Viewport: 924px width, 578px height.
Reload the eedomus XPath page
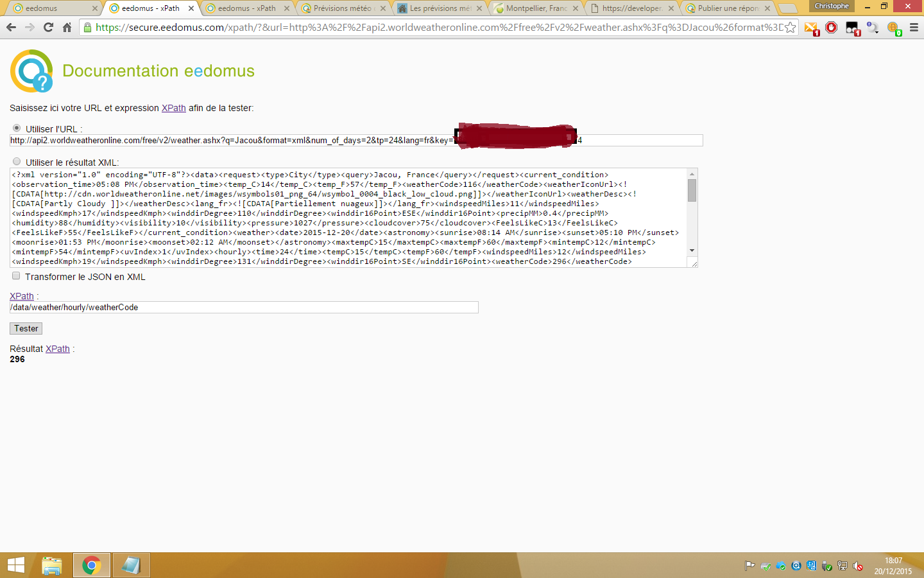point(48,28)
